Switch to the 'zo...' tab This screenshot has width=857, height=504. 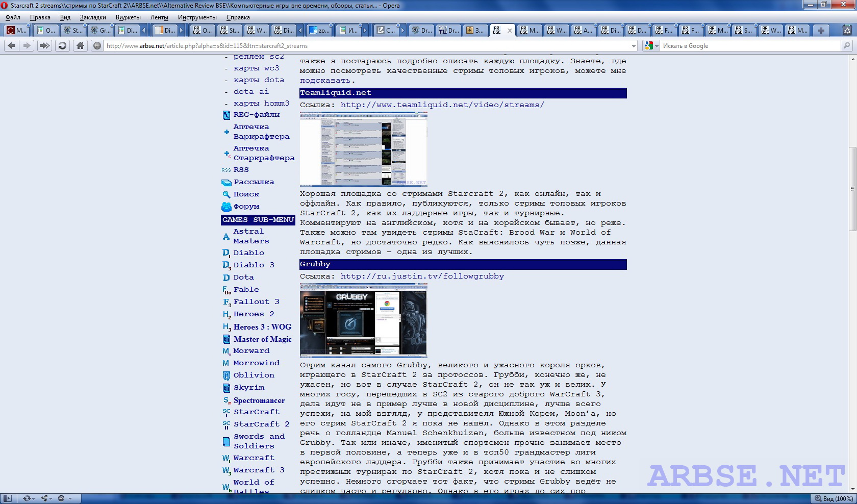(319, 31)
